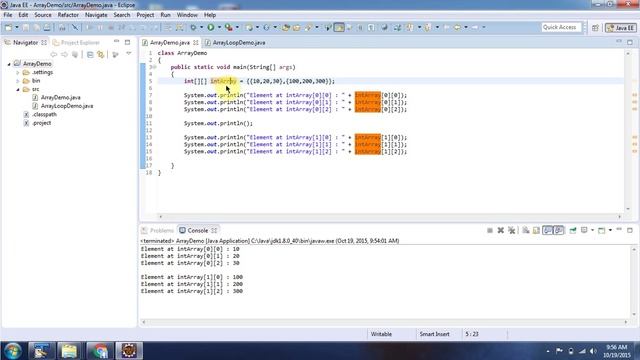
Task: Click the Print icon in toolbar
Action: click(47, 27)
